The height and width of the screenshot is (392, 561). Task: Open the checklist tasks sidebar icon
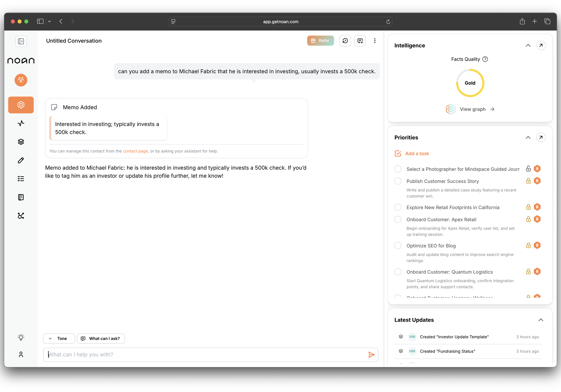[x=21, y=179]
